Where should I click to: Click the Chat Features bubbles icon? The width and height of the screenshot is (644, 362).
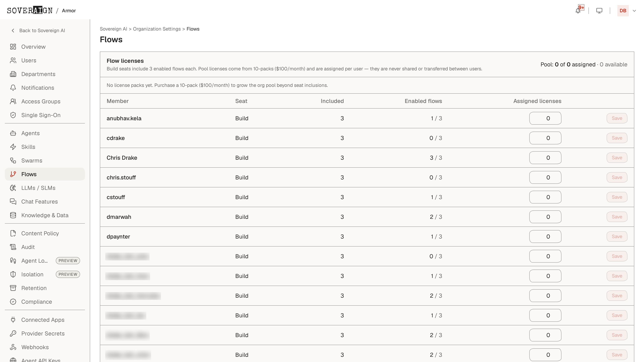(x=13, y=202)
